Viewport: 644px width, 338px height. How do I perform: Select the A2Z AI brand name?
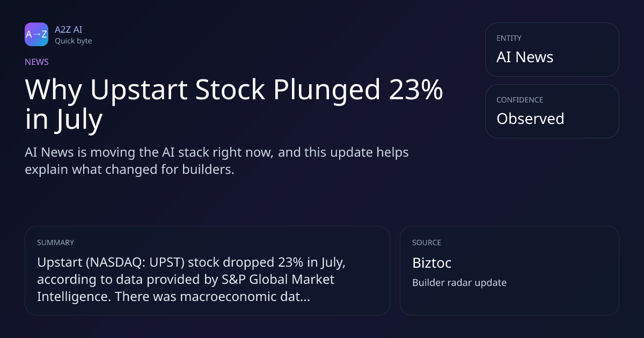pos(68,30)
